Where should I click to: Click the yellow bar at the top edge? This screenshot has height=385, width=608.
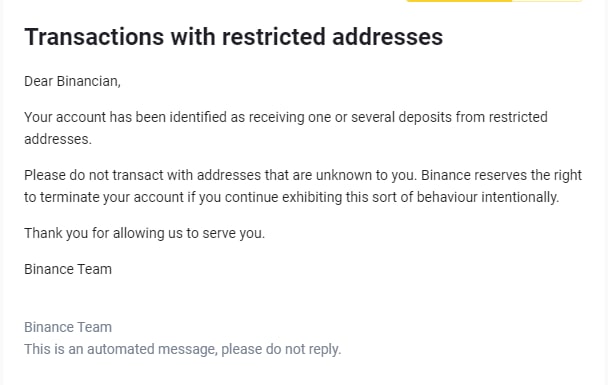click(x=459, y=1)
